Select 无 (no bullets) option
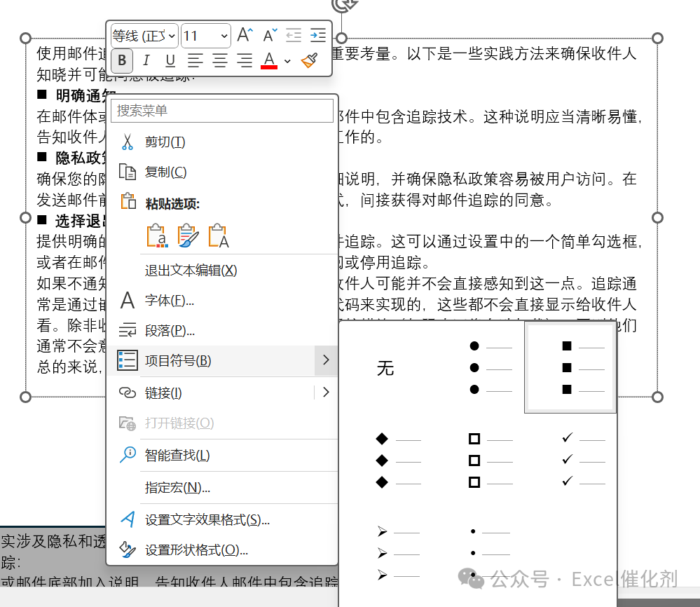The height and width of the screenshot is (607, 700). click(x=385, y=368)
